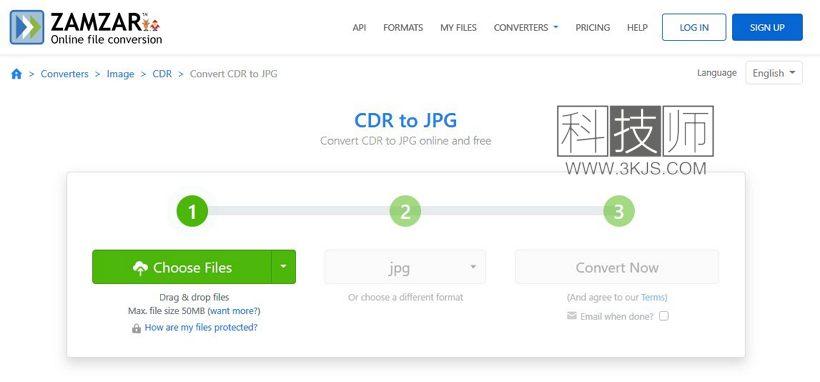Image resolution: width=820 pixels, height=382 pixels.
Task: Click Or choose a different format text
Action: click(405, 297)
